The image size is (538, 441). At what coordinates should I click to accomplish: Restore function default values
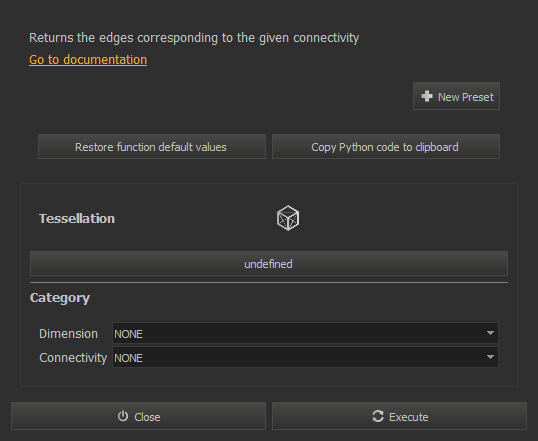[x=152, y=147]
